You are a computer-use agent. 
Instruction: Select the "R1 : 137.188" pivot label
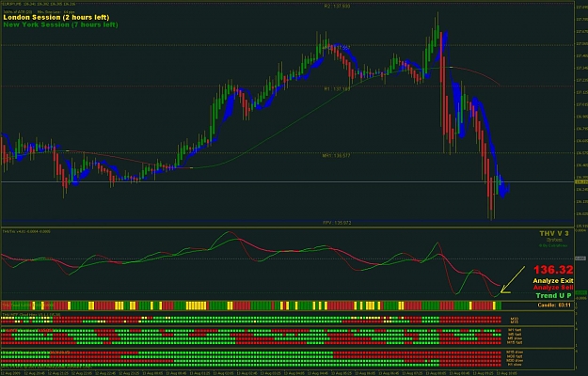[337, 89]
